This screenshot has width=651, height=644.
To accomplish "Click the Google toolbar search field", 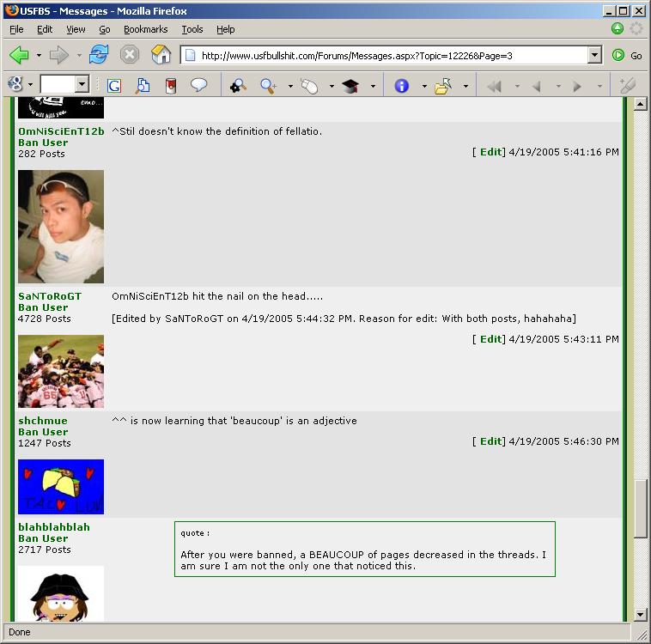I will [58, 84].
